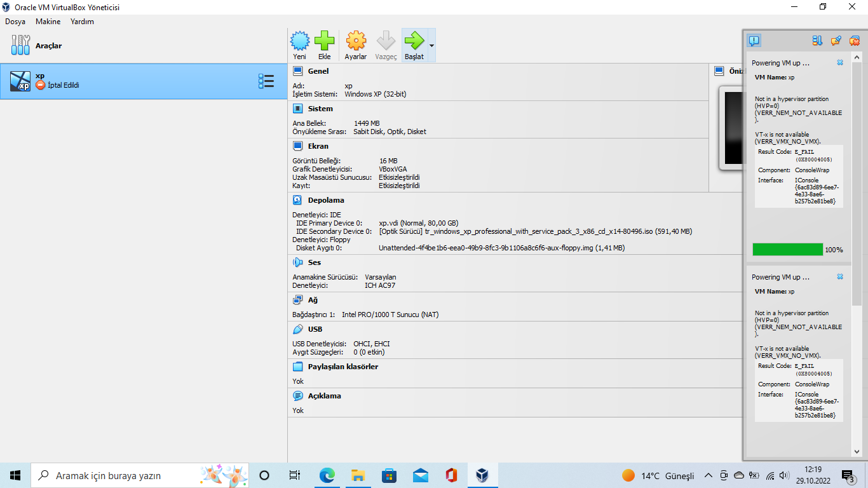Click the green 100% progress bar
The width and height of the screenshot is (868, 488).
(x=787, y=249)
